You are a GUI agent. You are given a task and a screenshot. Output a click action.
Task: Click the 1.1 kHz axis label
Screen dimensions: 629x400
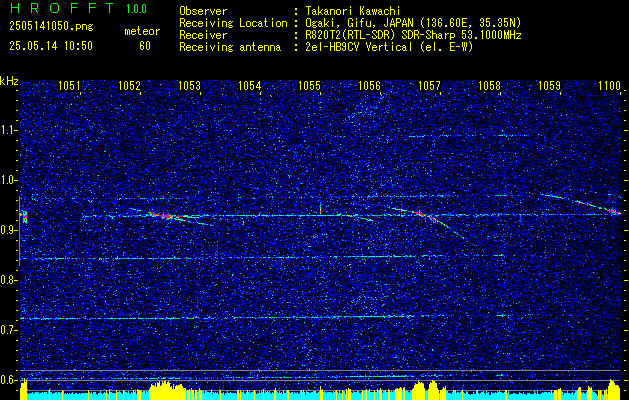point(9,130)
